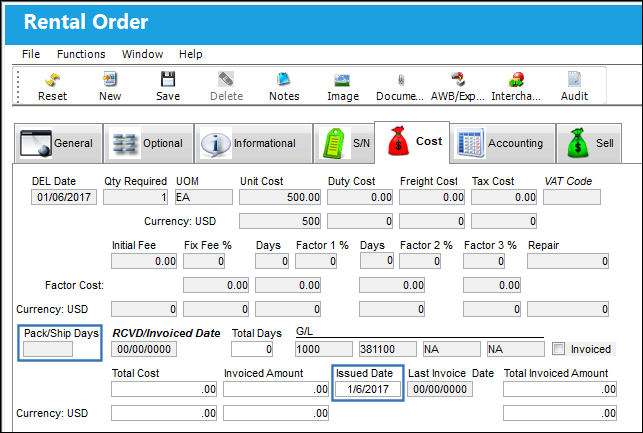The height and width of the screenshot is (433, 643).
Task: Click the Pack/Ship Days field
Action: pos(48,349)
